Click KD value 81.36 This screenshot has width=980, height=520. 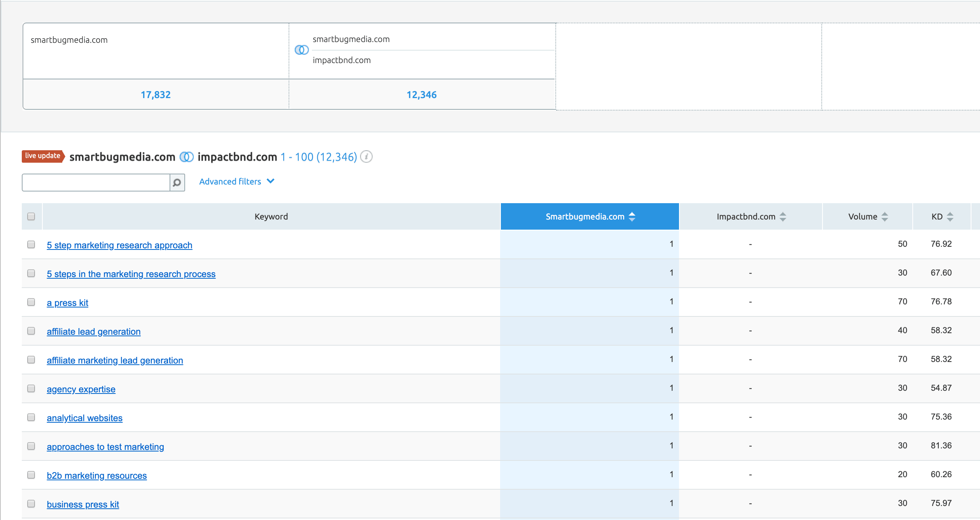tap(941, 446)
